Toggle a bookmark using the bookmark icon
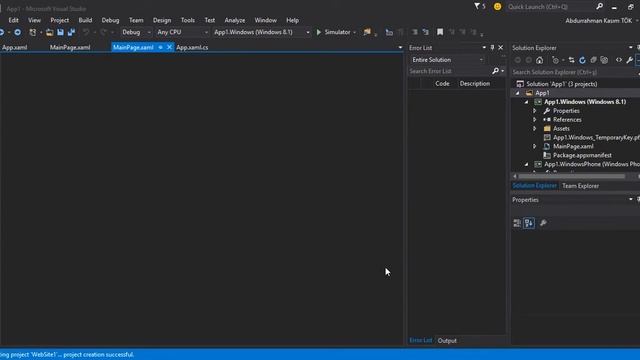Viewport: 640px width, 360px height. (x=440, y=32)
